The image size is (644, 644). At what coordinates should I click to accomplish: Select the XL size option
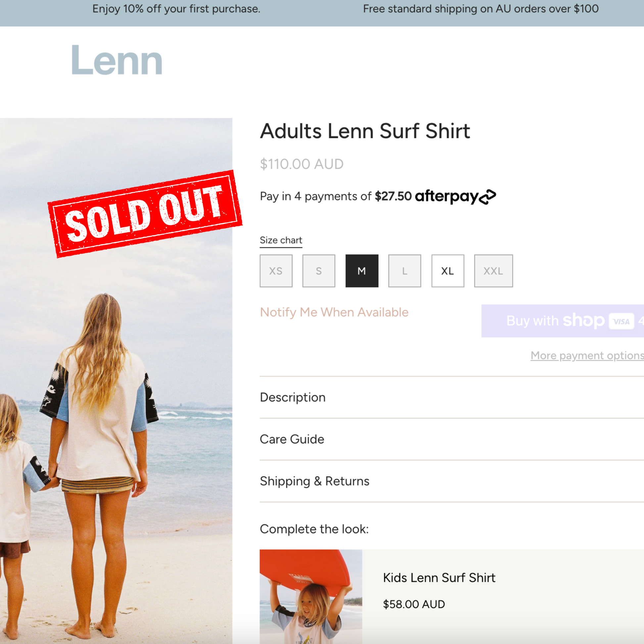(x=448, y=271)
